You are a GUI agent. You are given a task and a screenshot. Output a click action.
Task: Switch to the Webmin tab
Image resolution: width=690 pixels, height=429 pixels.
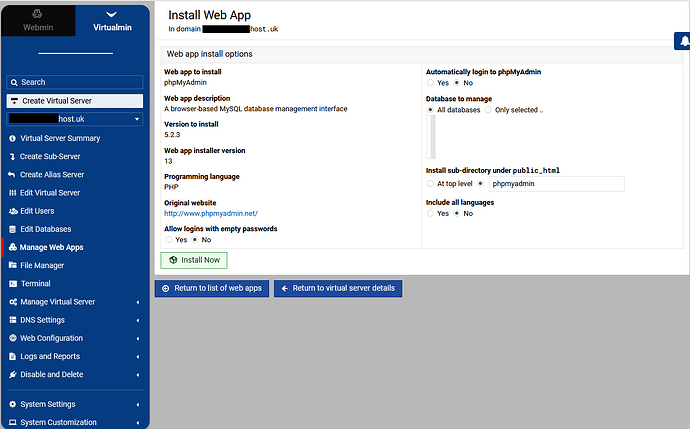pos(38,21)
